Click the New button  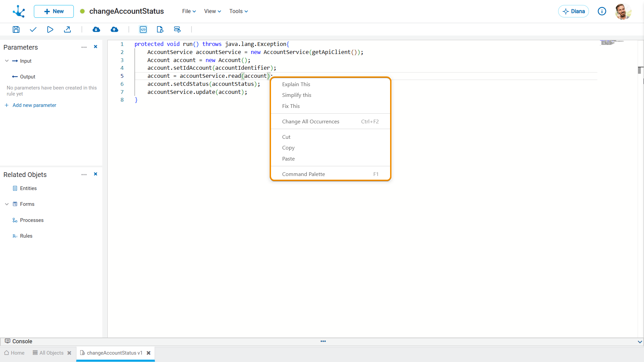coord(54,11)
